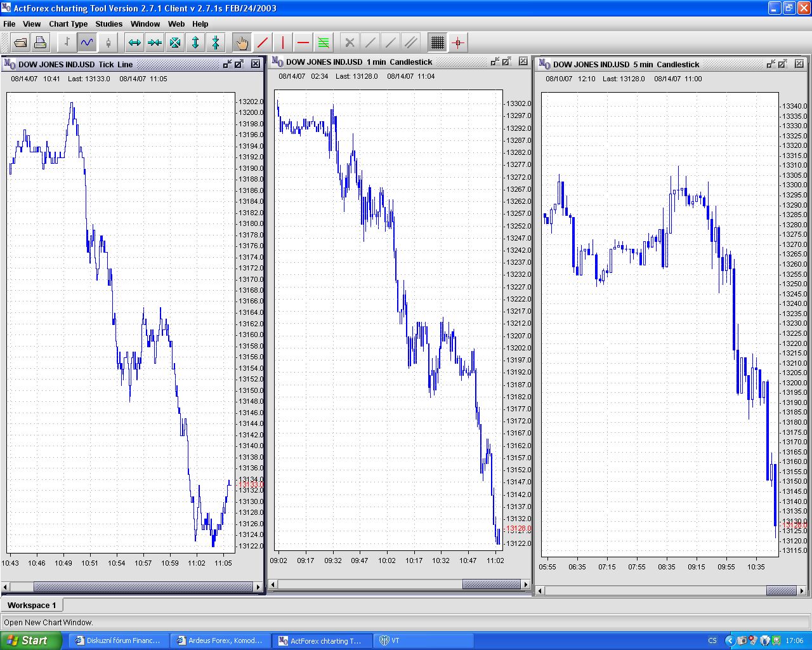
Task: Click the gray X delete icon
Action: [x=350, y=43]
